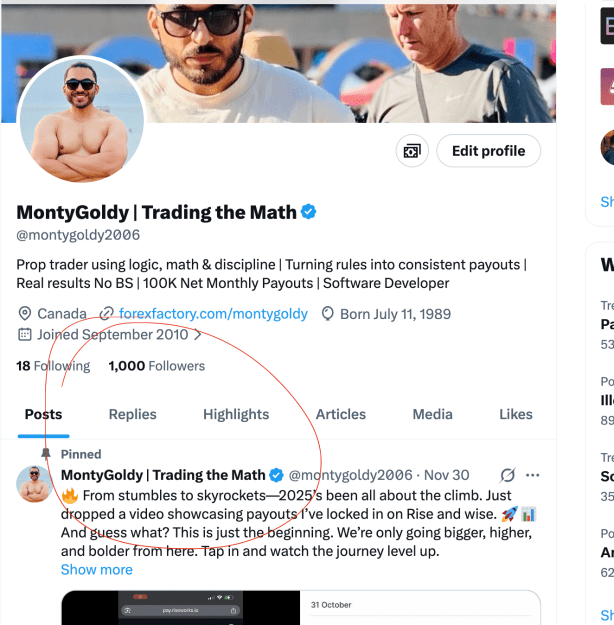View the 1,000 Followers list

[x=157, y=366]
